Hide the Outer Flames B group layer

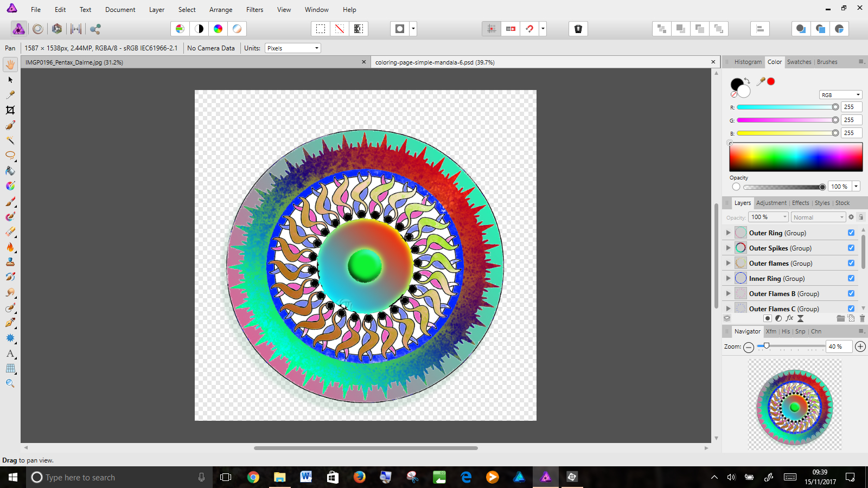[851, 293]
